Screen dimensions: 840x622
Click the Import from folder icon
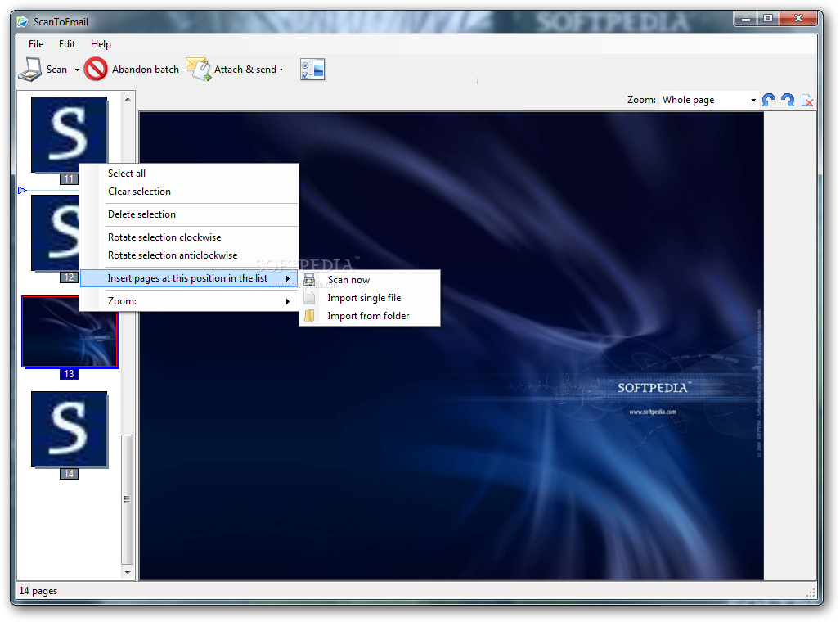click(309, 317)
